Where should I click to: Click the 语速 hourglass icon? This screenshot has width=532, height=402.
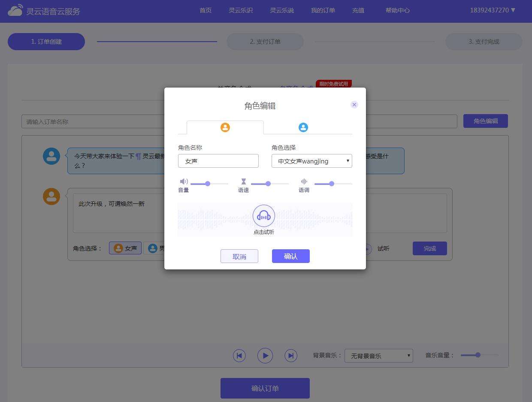tap(244, 181)
